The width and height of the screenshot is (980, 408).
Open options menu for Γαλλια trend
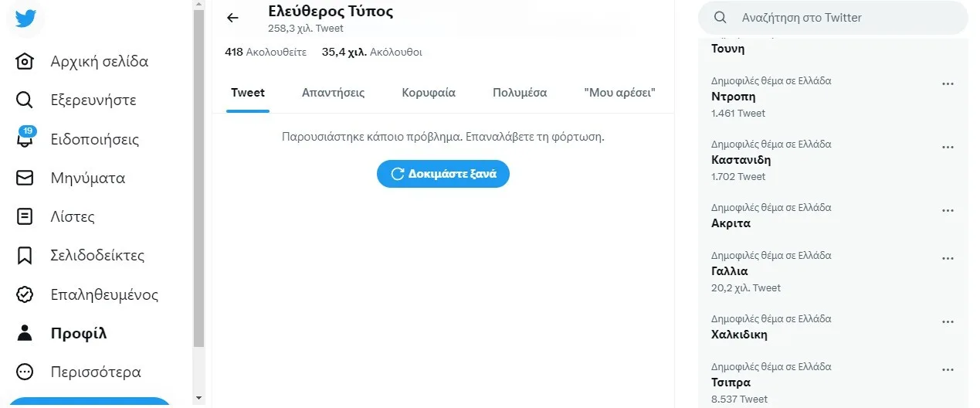[948, 259]
